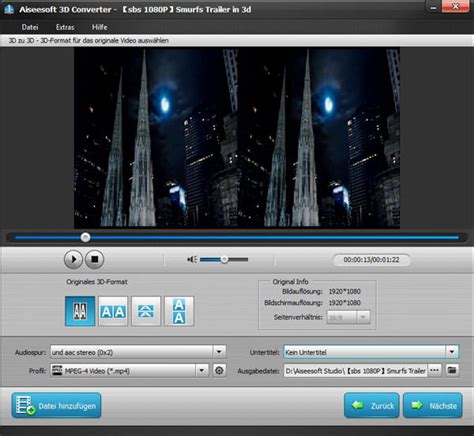The width and height of the screenshot is (474, 436).
Task: Minimize the 3D Converter window
Action: [433, 7]
